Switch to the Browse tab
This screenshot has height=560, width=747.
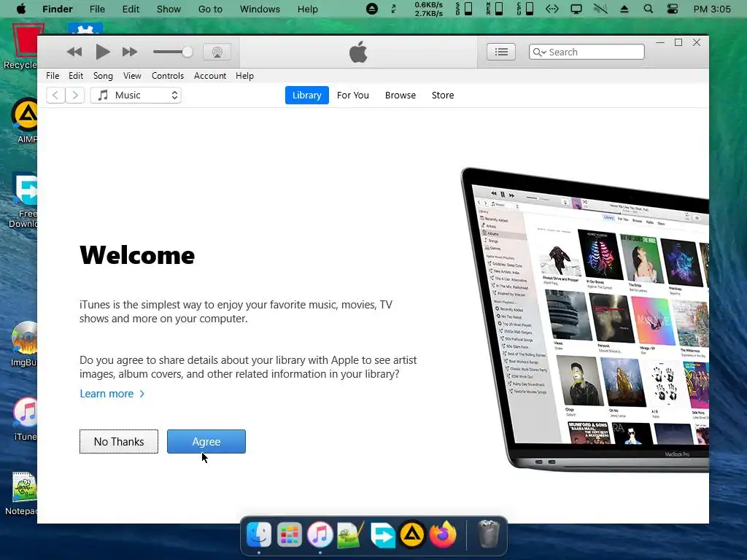pyautogui.click(x=400, y=96)
